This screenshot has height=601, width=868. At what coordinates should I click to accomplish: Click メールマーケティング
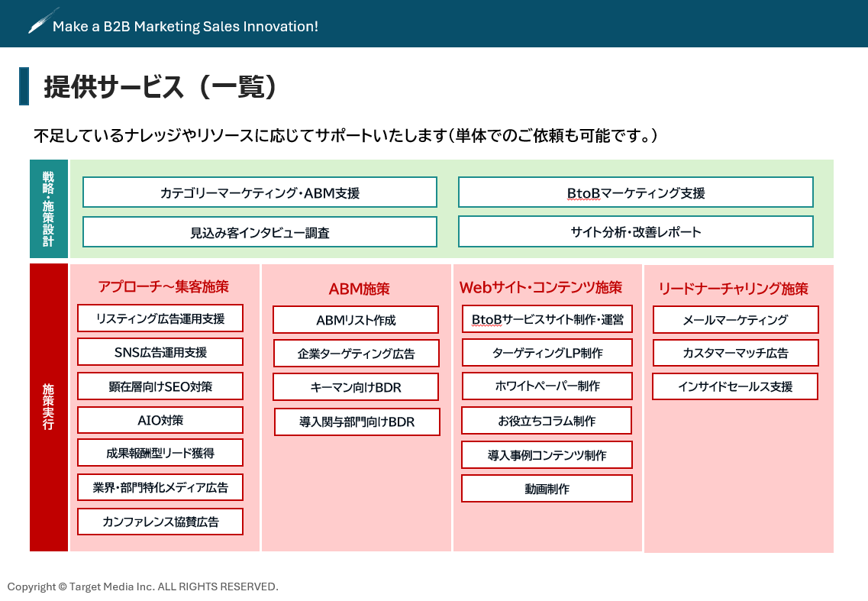pos(735,319)
